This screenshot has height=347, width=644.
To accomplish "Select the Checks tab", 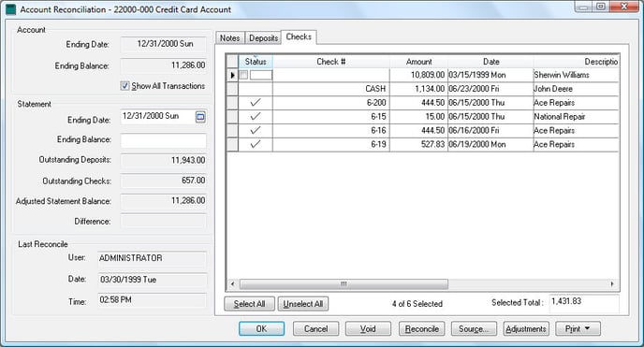I will [x=299, y=36].
